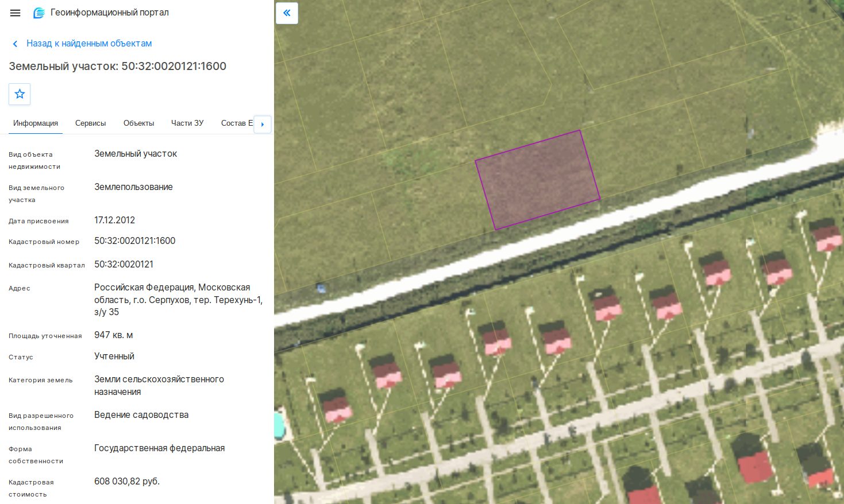Select the heading Земельный участок: 50:32:0020121:1600
This screenshot has width=844, height=504.
pos(117,66)
